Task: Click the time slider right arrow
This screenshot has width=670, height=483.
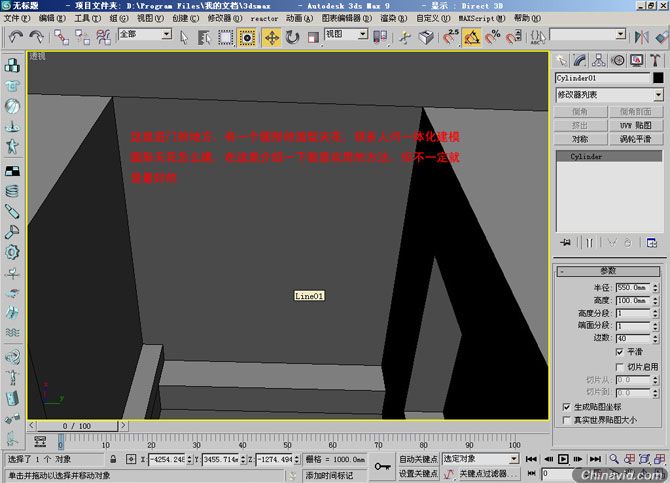Action: 123,426
